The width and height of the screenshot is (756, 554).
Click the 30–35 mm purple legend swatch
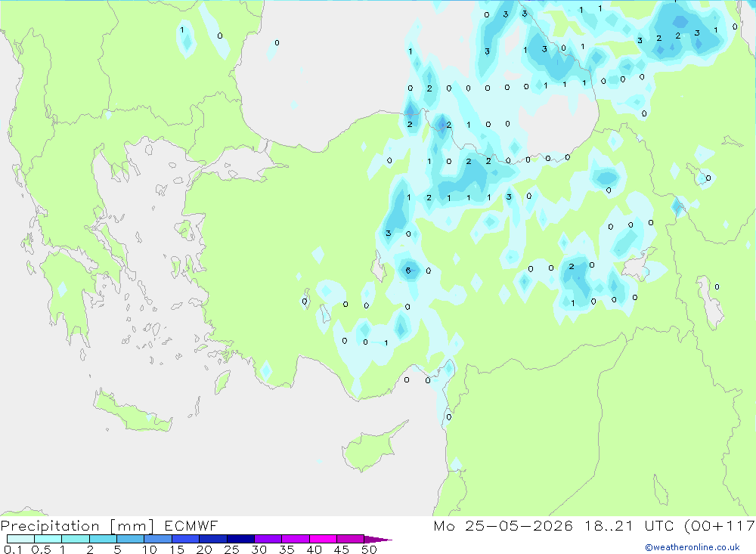pyautogui.click(x=268, y=539)
